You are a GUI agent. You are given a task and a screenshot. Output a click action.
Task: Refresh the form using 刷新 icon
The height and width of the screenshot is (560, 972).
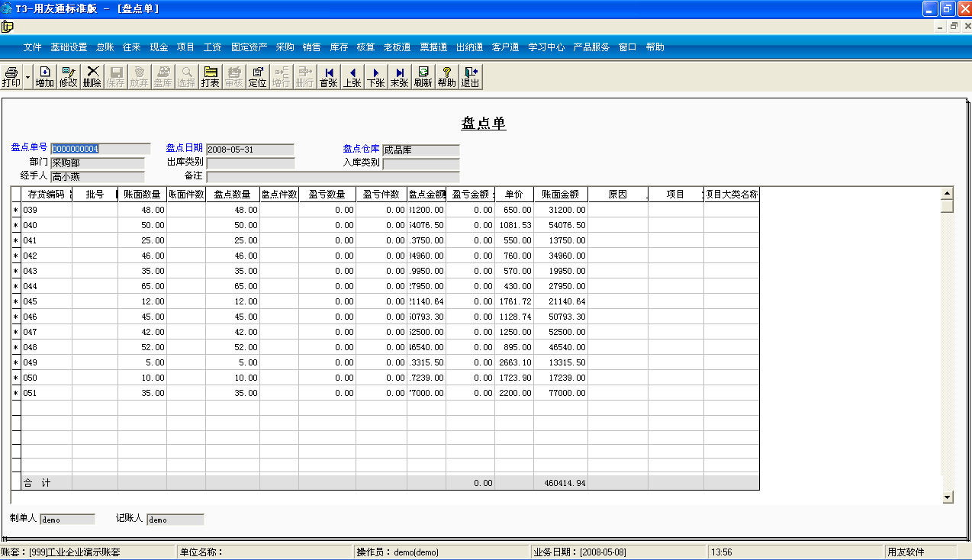point(423,77)
